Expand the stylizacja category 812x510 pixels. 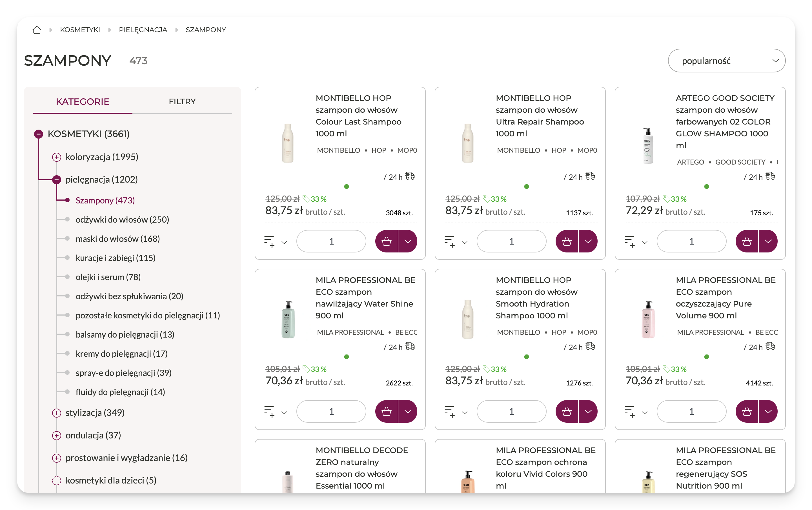[x=57, y=413]
